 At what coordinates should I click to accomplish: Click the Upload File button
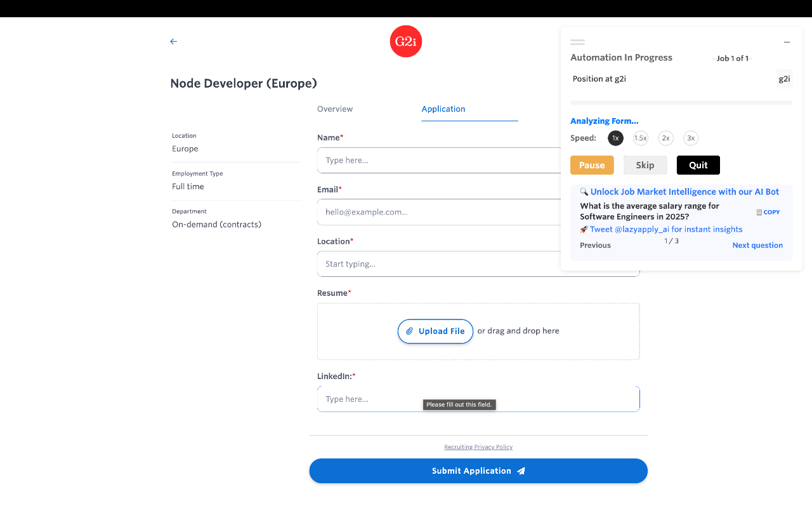pyautogui.click(x=435, y=331)
